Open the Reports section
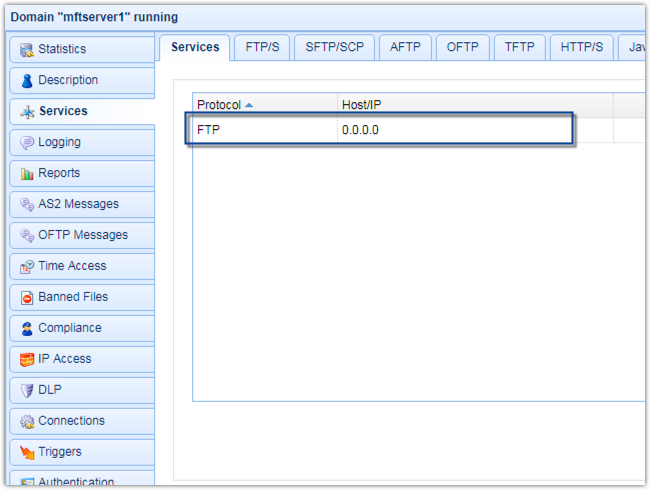The width and height of the screenshot is (650, 490). coord(82,173)
